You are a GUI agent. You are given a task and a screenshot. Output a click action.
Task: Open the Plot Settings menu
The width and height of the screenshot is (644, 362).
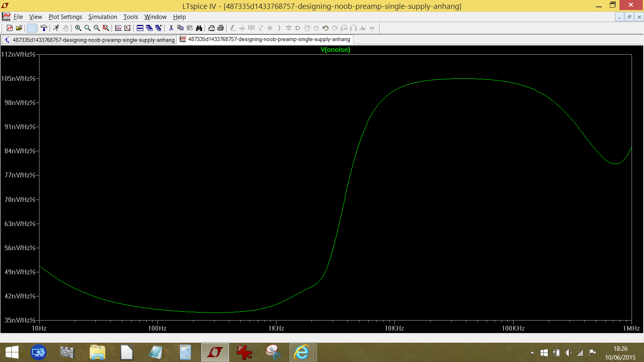tap(65, 17)
